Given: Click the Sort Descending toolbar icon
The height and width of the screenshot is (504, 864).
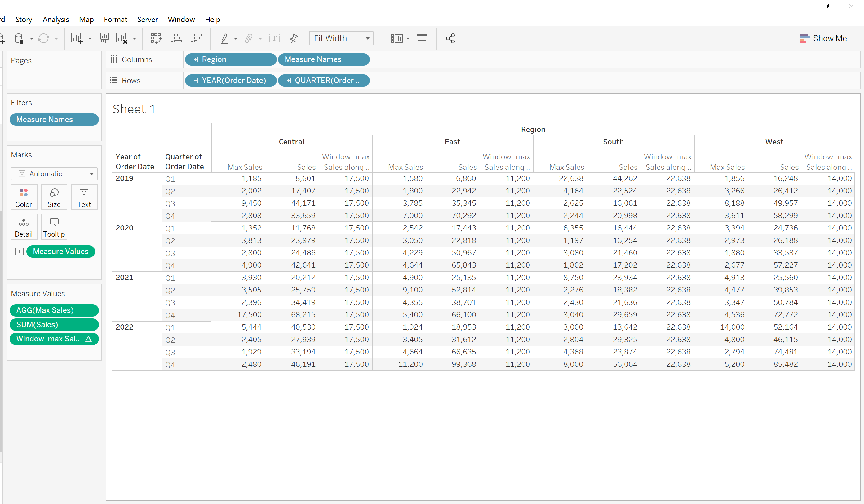Looking at the screenshot, I should coord(196,38).
